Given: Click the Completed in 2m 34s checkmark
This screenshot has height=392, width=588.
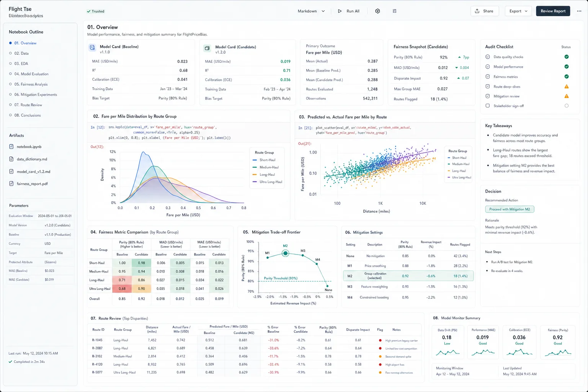Looking at the screenshot, I should click(x=10, y=362).
